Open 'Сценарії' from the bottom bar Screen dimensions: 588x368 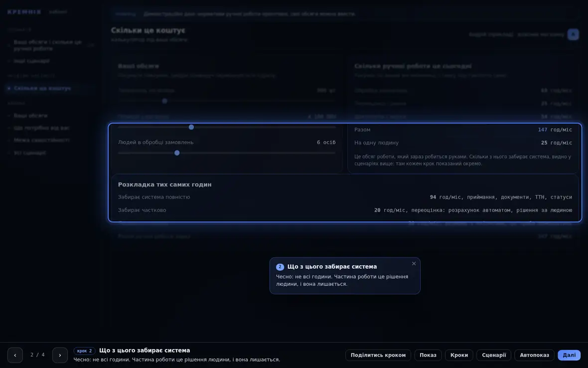click(494, 355)
